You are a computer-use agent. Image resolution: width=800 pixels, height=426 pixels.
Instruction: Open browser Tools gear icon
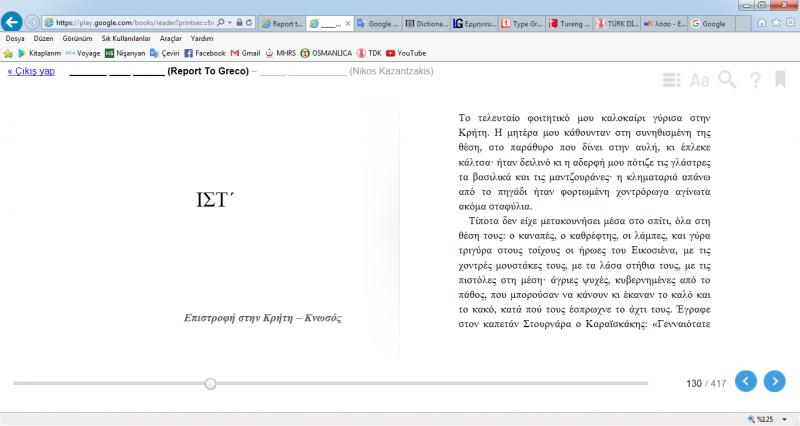(790, 22)
